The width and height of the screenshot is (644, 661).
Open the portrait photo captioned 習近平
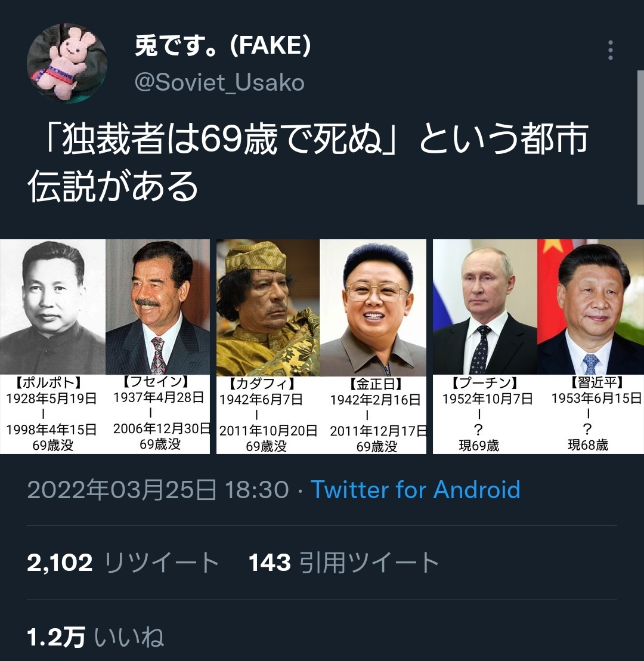pyautogui.click(x=590, y=307)
